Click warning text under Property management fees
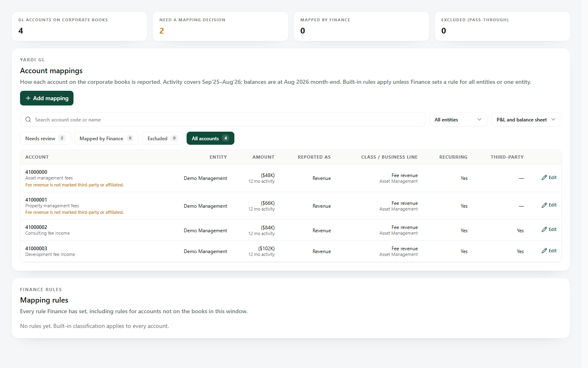Screen dimensions: 588x368 [x=74, y=213]
